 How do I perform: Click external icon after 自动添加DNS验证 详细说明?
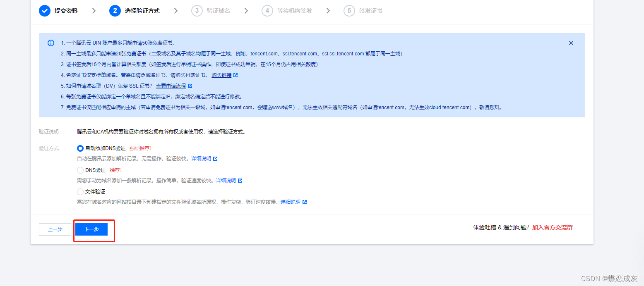pyautogui.click(x=215, y=159)
